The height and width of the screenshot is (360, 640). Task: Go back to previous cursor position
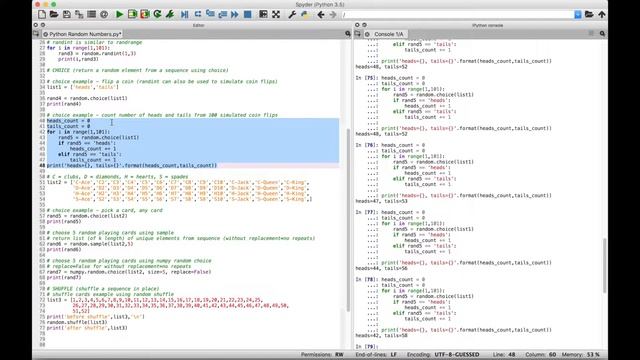(321, 14)
